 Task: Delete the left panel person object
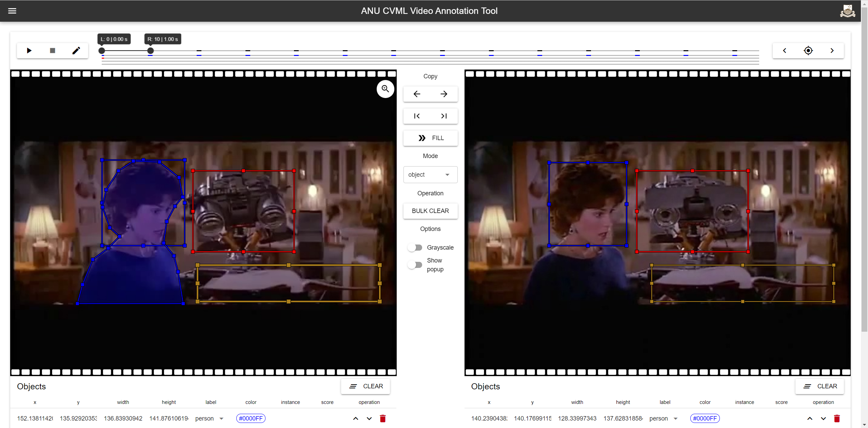[x=383, y=419]
